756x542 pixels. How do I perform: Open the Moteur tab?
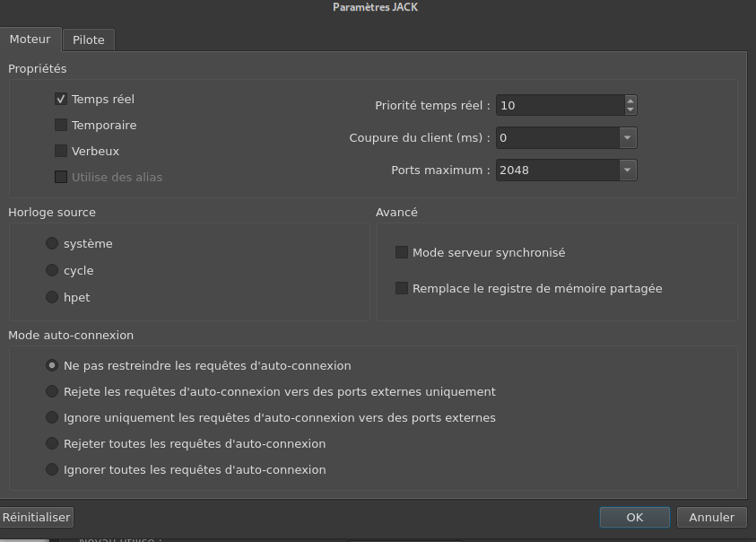(x=30, y=39)
